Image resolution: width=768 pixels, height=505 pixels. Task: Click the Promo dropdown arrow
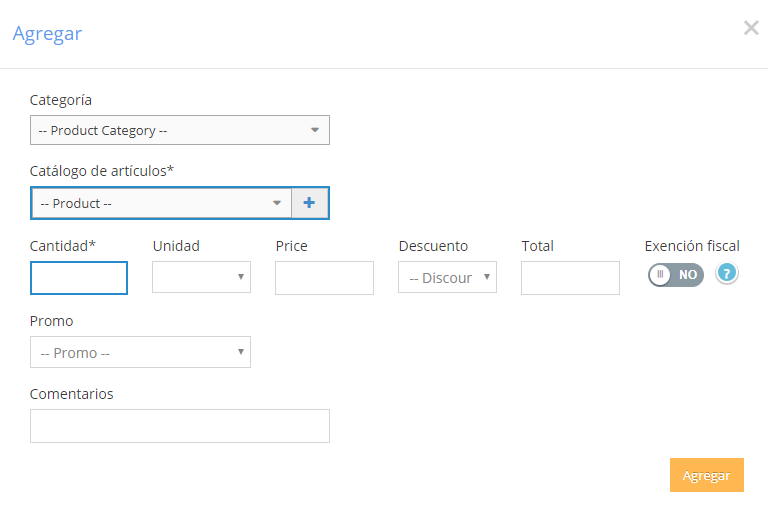coord(240,352)
